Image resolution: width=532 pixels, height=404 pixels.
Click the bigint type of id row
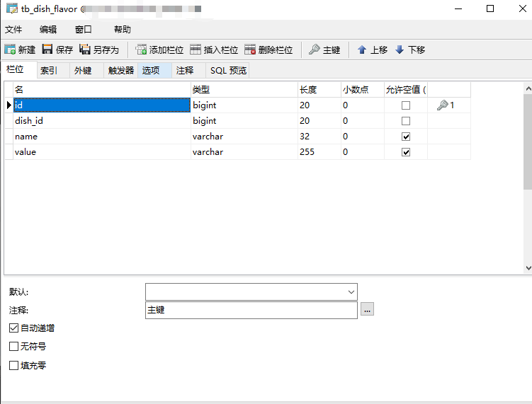coord(244,105)
